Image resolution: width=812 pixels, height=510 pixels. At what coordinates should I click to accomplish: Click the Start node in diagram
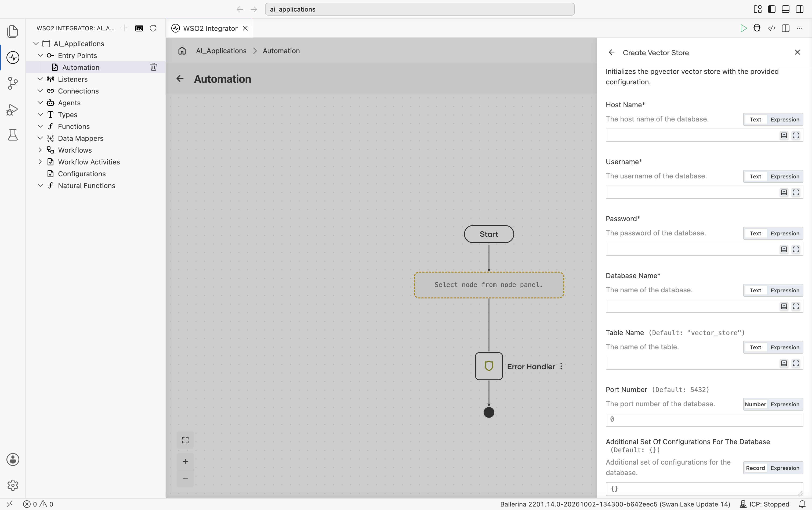489,234
